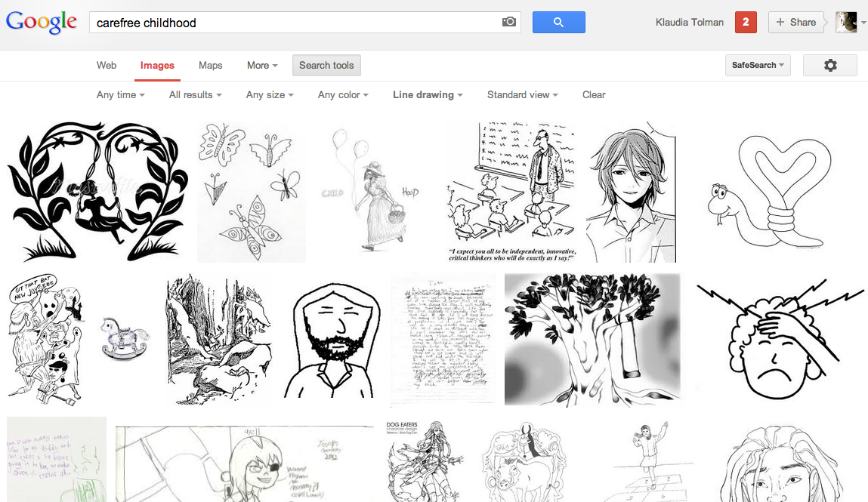
Task: Open the Any color filter dropdown
Action: coord(343,95)
